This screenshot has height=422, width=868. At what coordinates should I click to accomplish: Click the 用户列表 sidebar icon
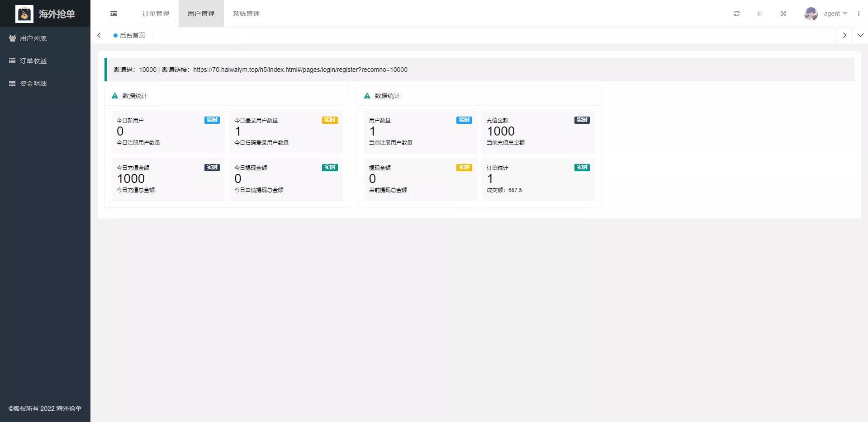tap(12, 38)
